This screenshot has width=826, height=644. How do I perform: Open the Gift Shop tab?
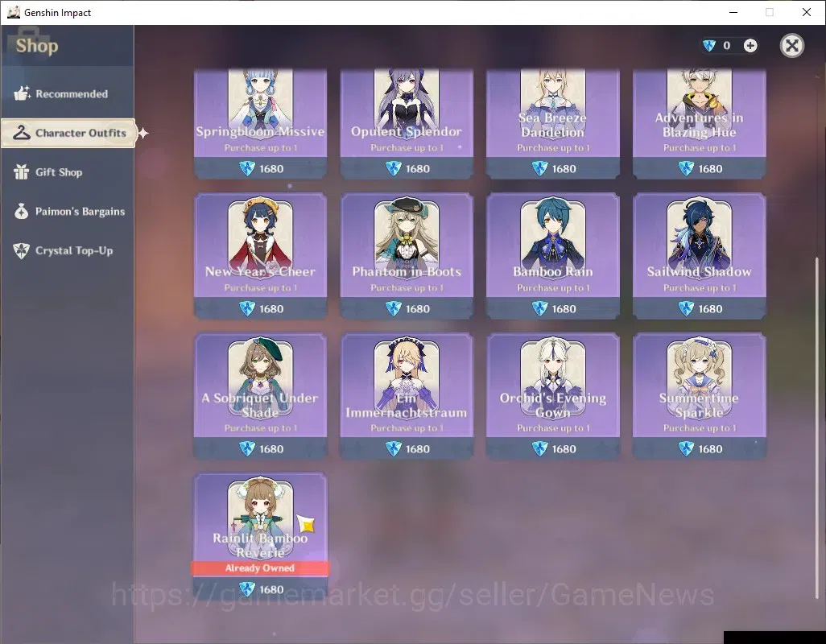(68, 172)
